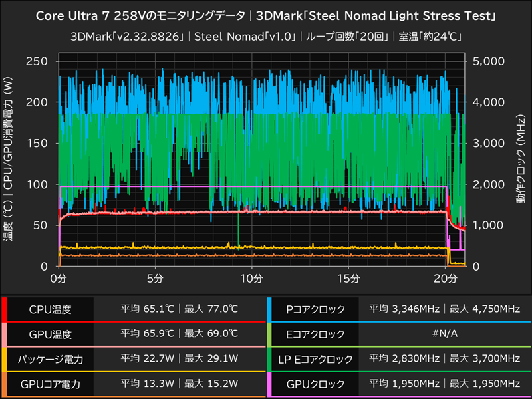Toggle the GPUクロック data series
This screenshot has width=532, height=399.
[317, 384]
